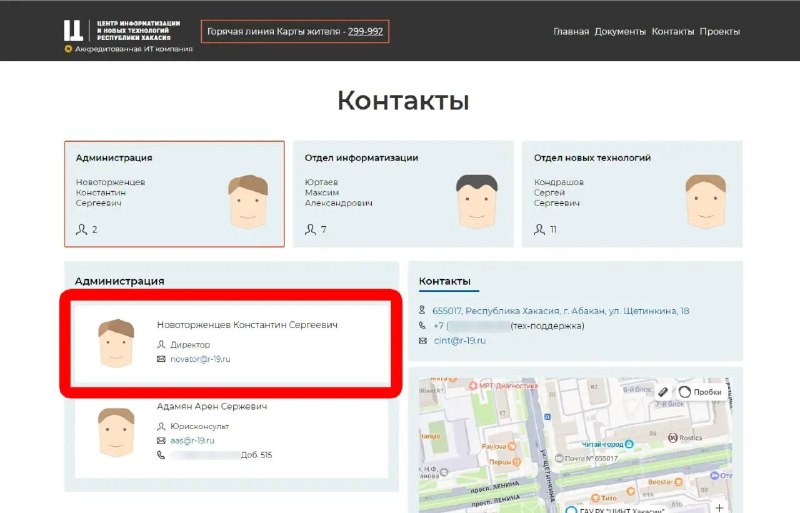Viewport: 800px width, 513px height.
Task: Click staff count icon showing 11
Action: pyautogui.click(x=539, y=229)
